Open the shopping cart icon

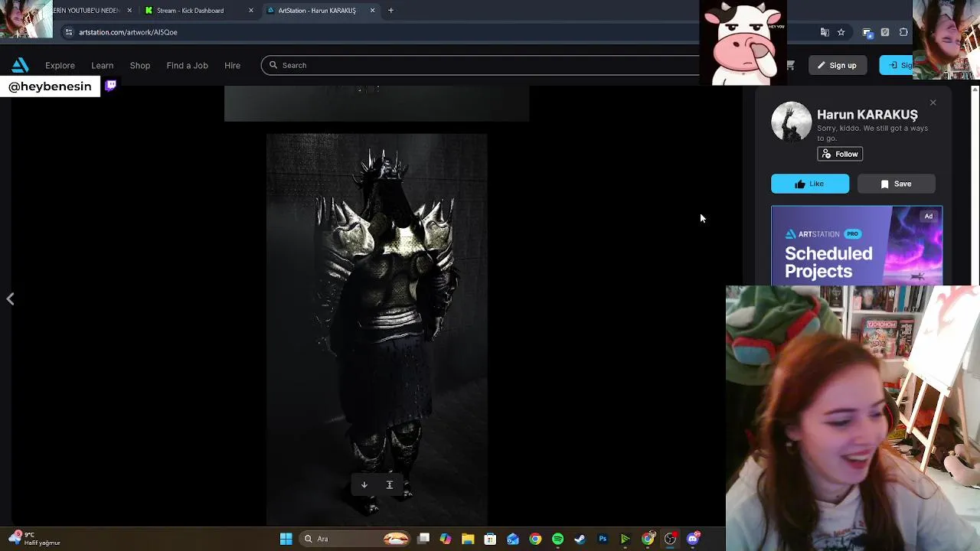pos(790,65)
